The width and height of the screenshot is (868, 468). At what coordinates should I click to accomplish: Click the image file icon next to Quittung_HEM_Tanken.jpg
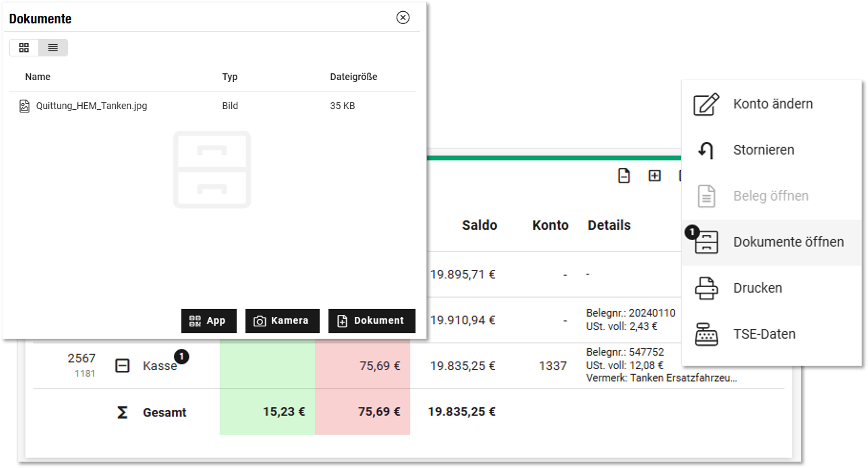point(24,106)
